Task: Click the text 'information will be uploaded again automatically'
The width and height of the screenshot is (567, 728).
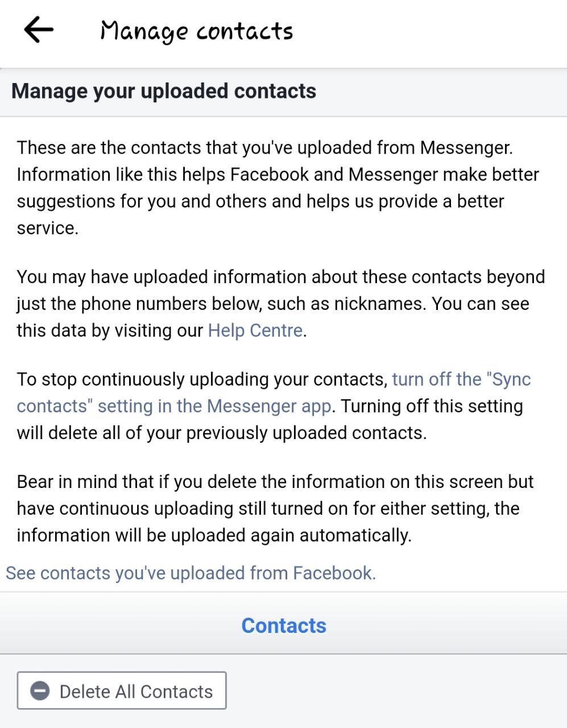Action: tap(213, 535)
